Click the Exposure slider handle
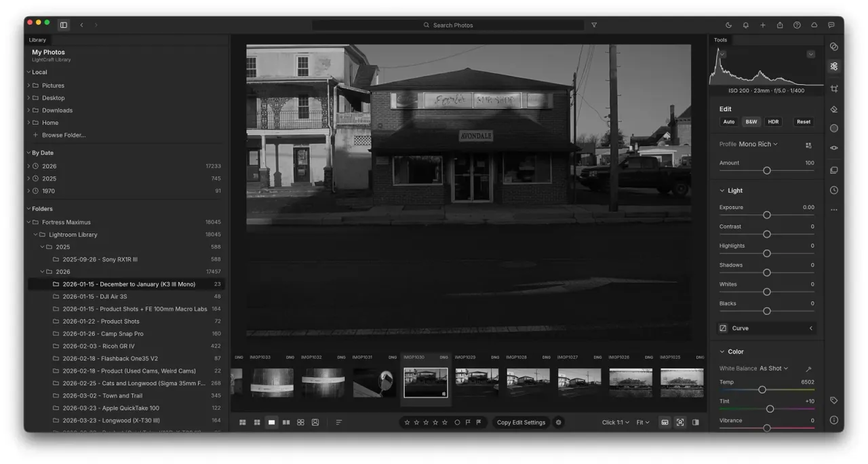868x464 pixels. click(x=767, y=215)
